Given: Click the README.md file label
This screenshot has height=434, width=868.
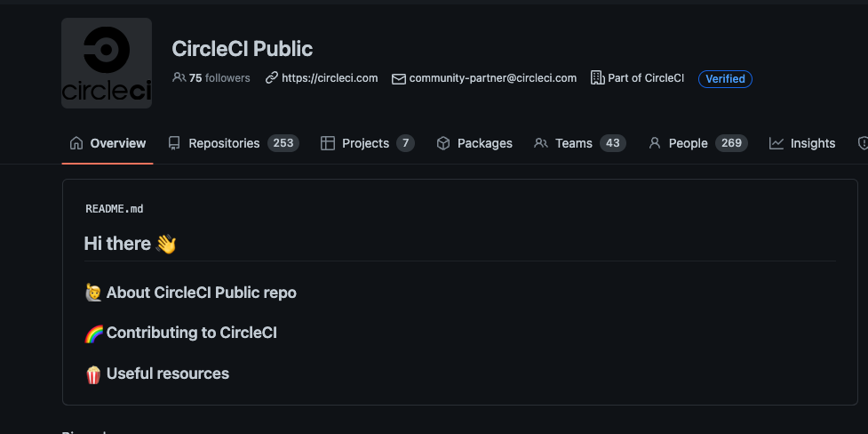Looking at the screenshot, I should (x=115, y=209).
